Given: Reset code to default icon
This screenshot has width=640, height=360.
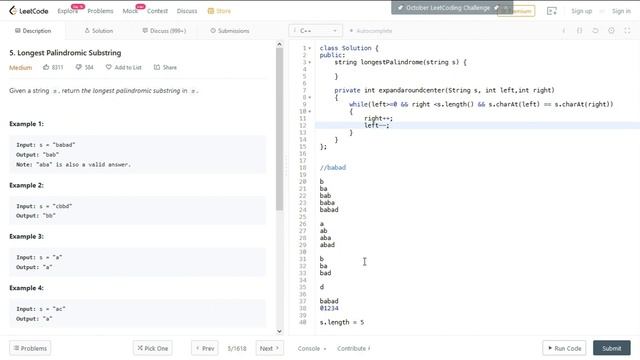Looking at the screenshot, I should click(x=595, y=31).
